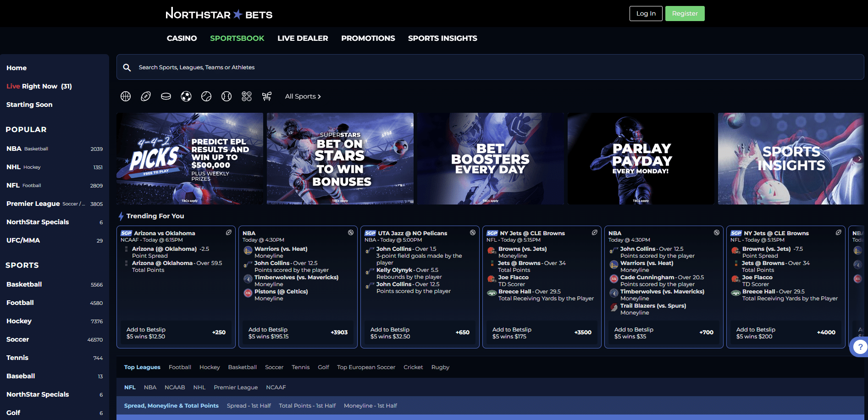This screenshot has width=868, height=420.
Task: Go to Home in sidebar
Action: tap(17, 68)
